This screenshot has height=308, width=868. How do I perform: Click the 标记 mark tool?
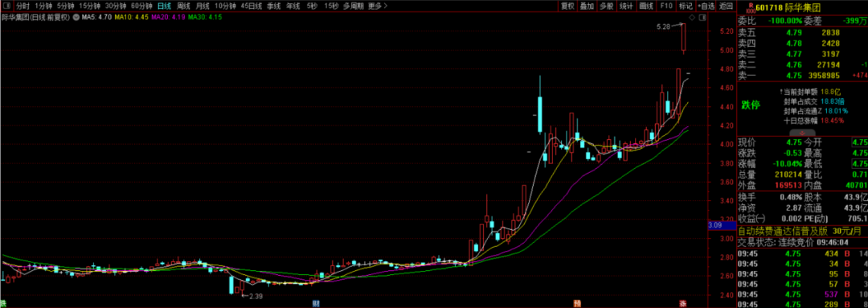coord(686,6)
